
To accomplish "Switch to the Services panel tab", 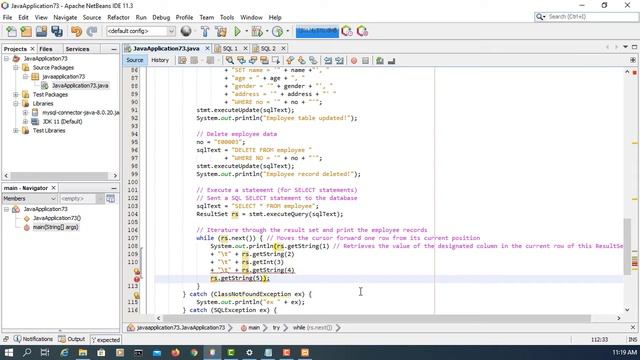I will coord(77,49).
